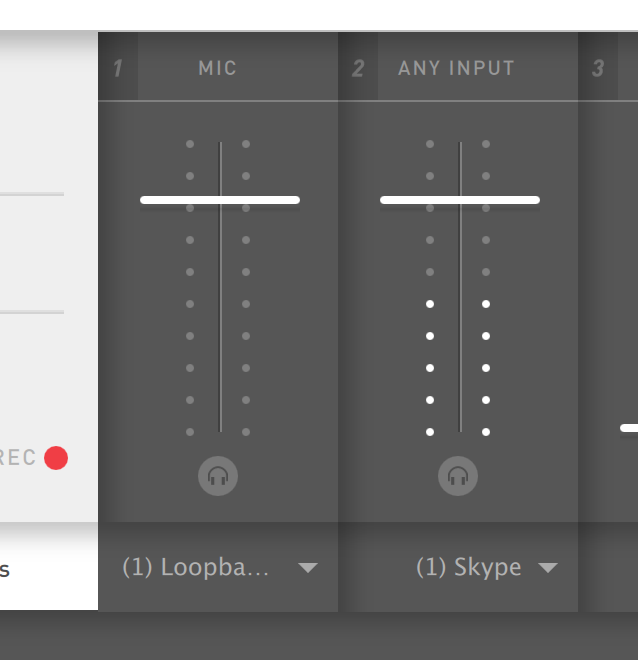Click the REC text label
Image resolution: width=638 pixels, height=660 pixels.
coord(18,458)
